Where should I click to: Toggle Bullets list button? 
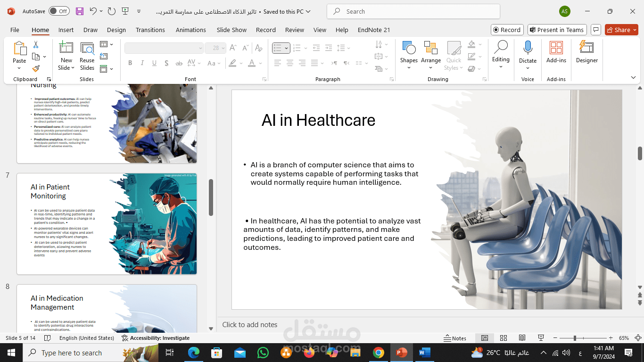[x=277, y=48]
